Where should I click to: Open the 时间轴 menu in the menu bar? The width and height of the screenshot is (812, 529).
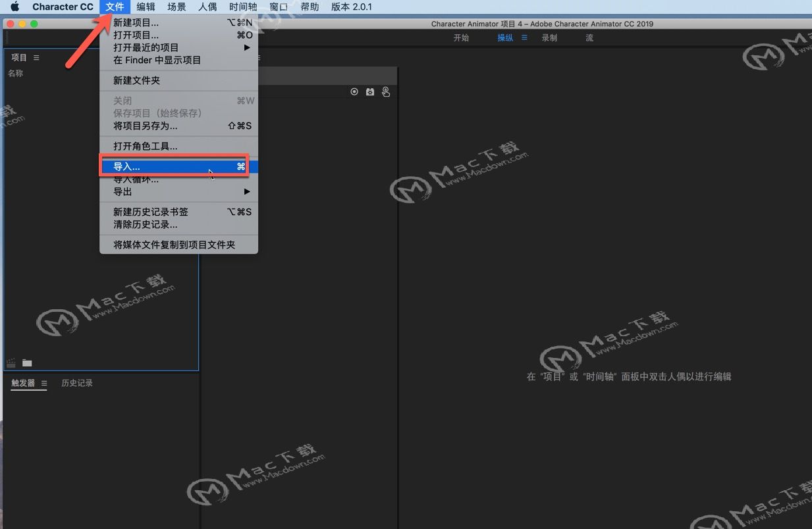[243, 7]
